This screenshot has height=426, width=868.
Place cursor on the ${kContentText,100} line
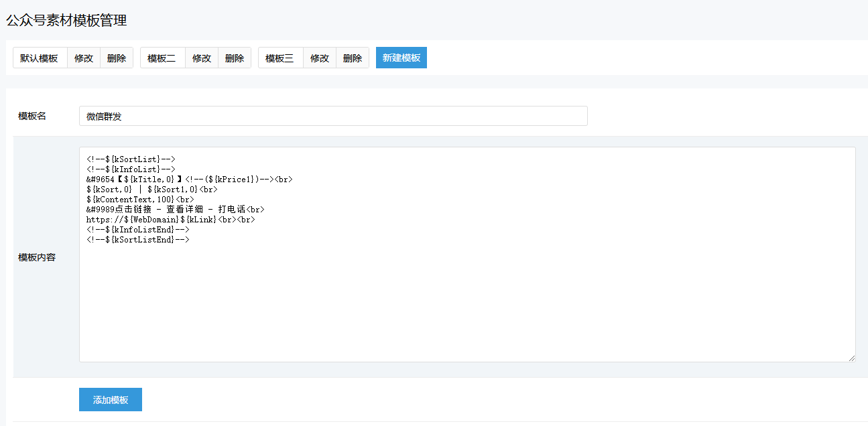[140, 200]
